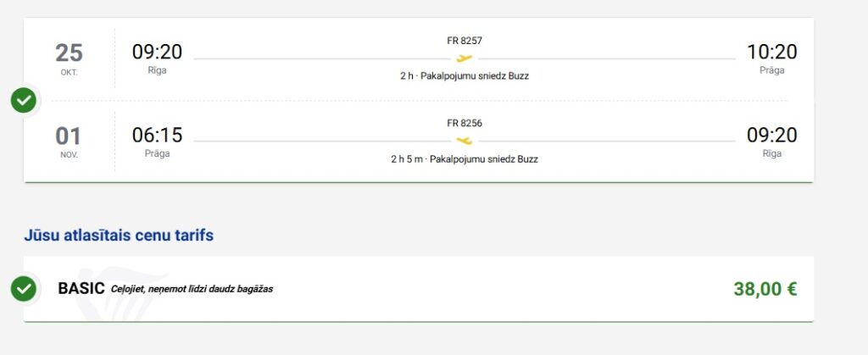
Task: Click the green checkmark next to BASIC
Action: tap(24, 289)
